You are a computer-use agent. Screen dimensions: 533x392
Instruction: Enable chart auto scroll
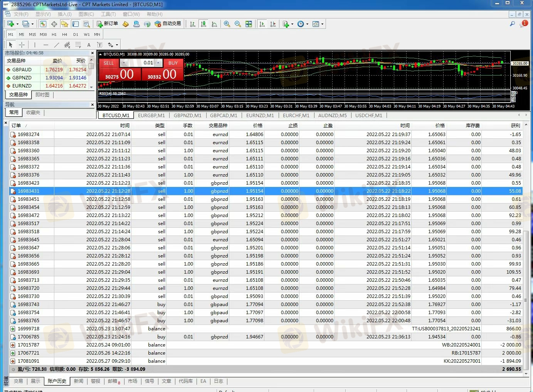click(x=262, y=24)
